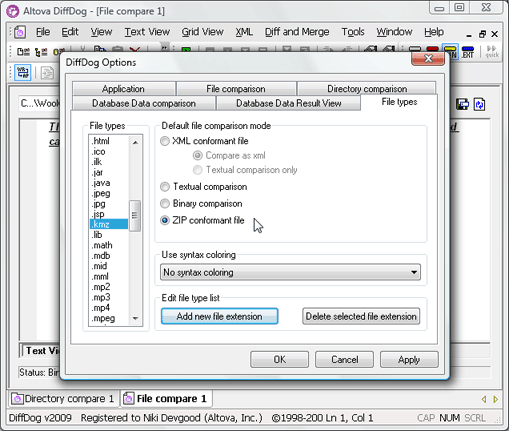The image size is (509, 431).
Task: Select .math in the file types list
Action: 109,245
